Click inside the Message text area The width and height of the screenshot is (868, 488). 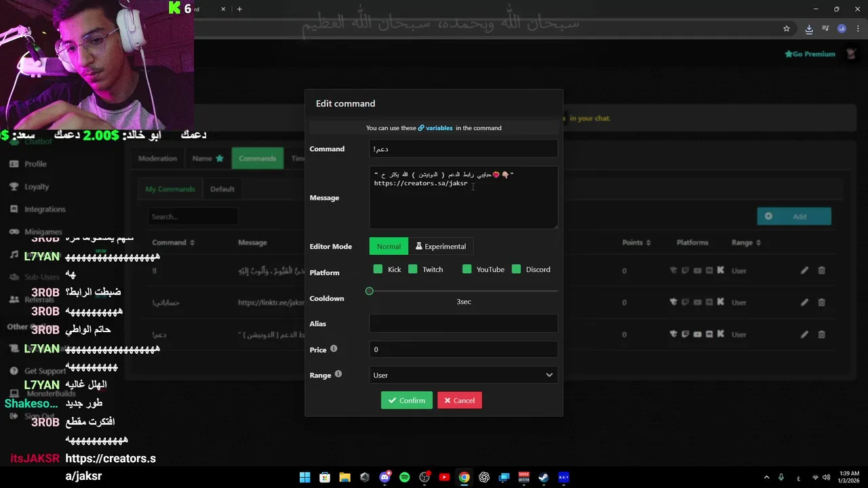point(464,197)
